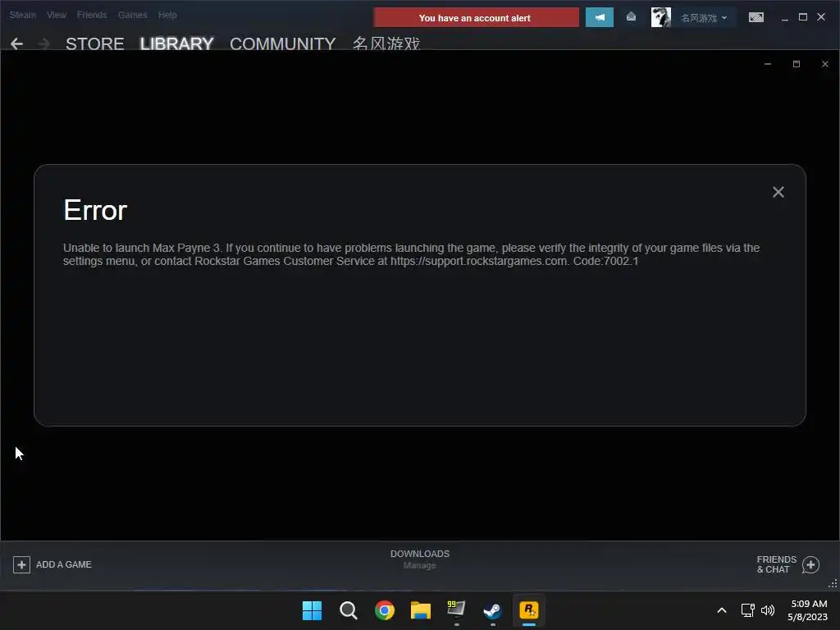The height and width of the screenshot is (630, 840).
Task: Go to the STORE tab
Action: [x=95, y=43]
